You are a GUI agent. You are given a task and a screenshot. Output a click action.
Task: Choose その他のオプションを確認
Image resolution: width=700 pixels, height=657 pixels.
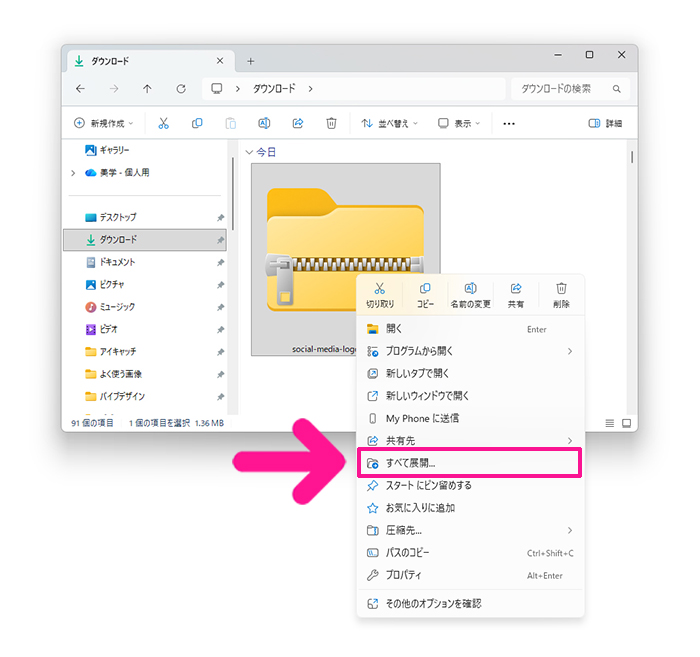[x=470, y=603]
